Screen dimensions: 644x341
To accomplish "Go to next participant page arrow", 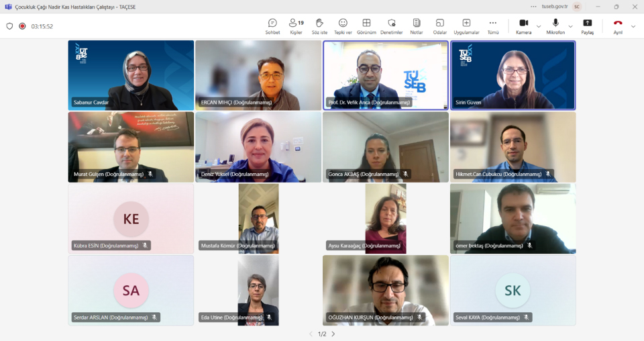I will coord(333,334).
